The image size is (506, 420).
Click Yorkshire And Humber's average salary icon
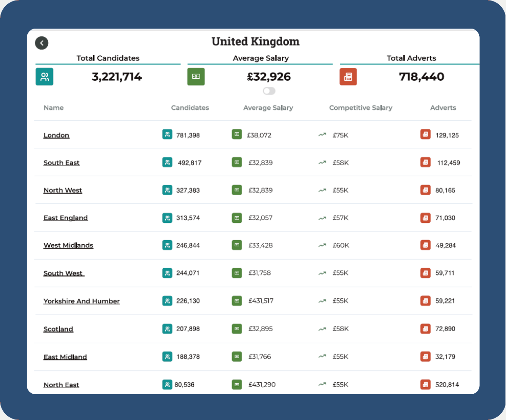(x=237, y=301)
